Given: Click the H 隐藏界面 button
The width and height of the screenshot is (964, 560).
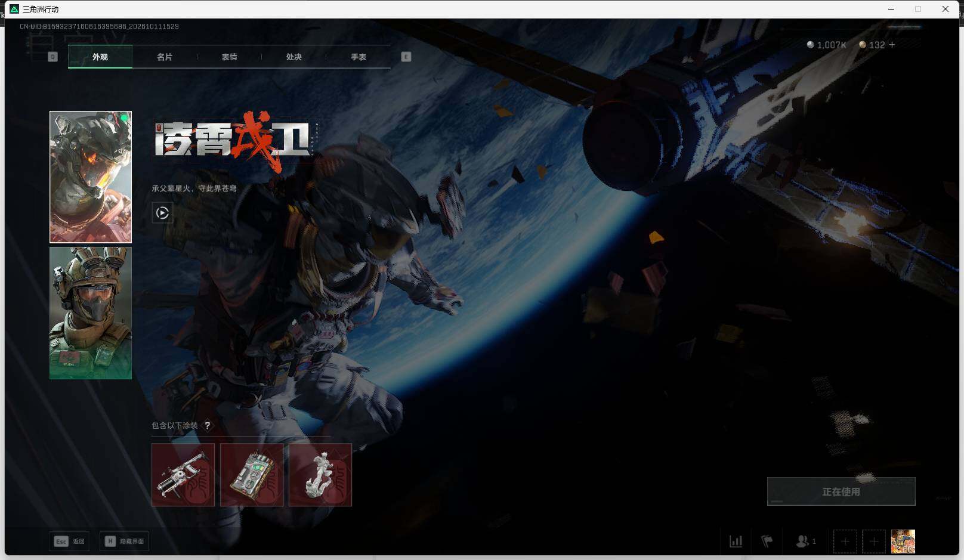Looking at the screenshot, I should point(124,541).
